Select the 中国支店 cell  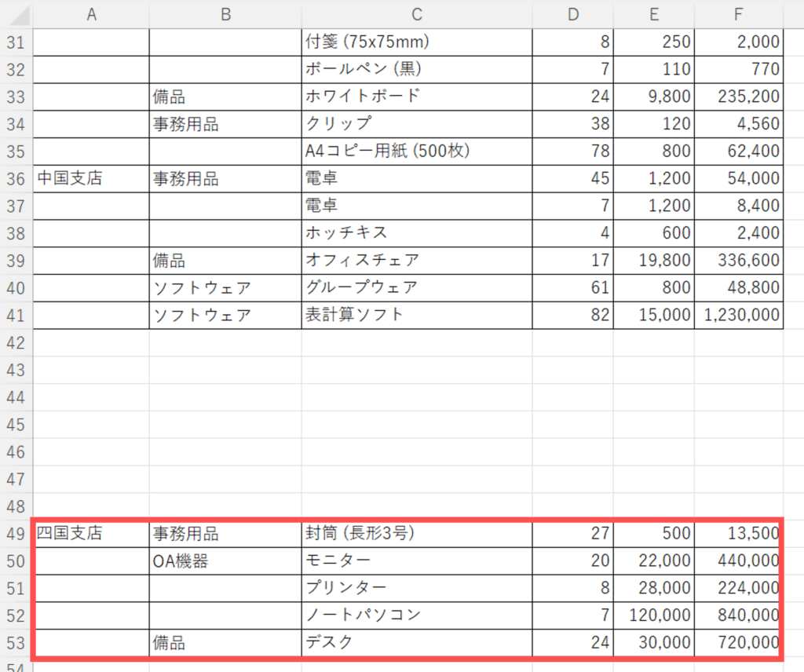(x=91, y=179)
